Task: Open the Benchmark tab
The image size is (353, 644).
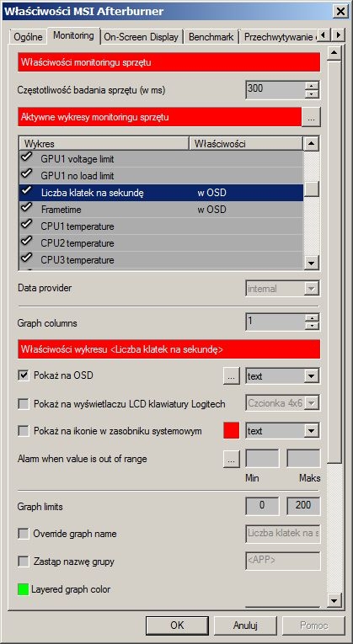Action: point(211,37)
